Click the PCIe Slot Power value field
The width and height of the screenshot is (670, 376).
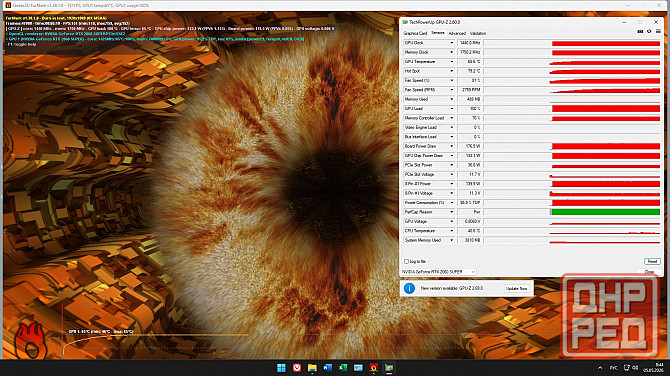click(469, 165)
